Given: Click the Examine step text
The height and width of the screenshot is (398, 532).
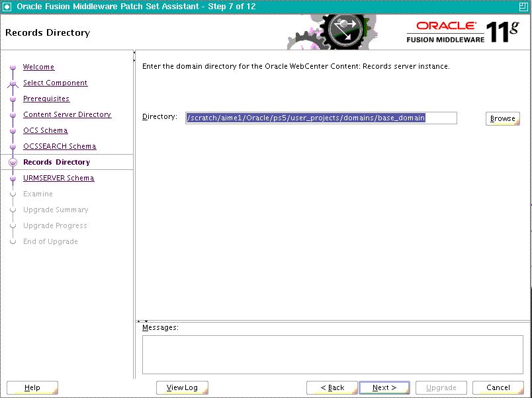Looking at the screenshot, I should pyautogui.click(x=38, y=194).
